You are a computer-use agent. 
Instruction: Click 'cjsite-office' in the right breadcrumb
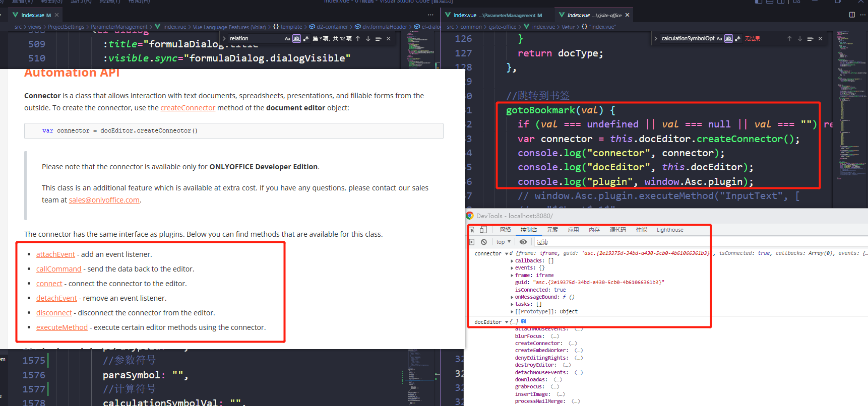pos(502,27)
